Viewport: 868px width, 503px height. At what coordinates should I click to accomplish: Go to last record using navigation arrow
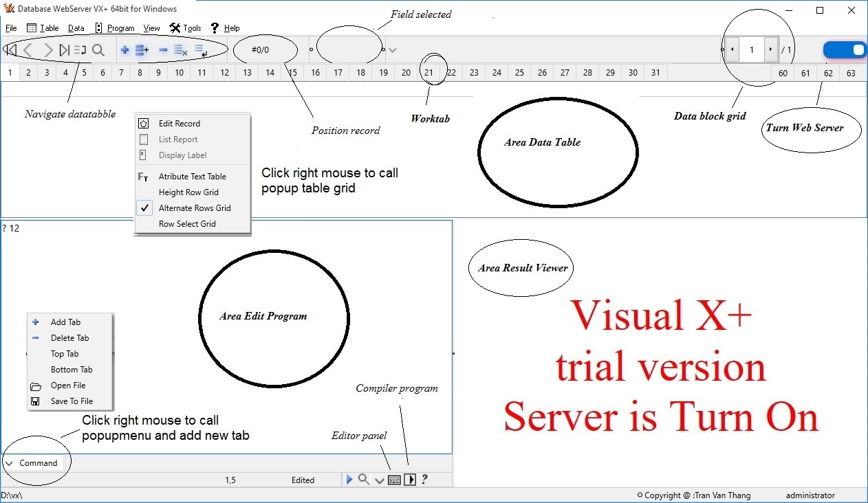tap(64, 50)
